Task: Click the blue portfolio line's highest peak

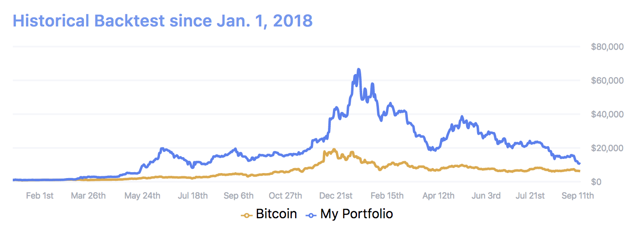Action: coord(359,69)
